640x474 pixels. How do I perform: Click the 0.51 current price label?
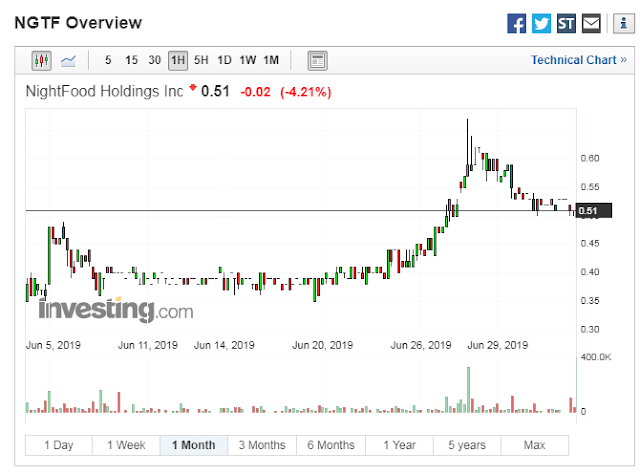(594, 211)
